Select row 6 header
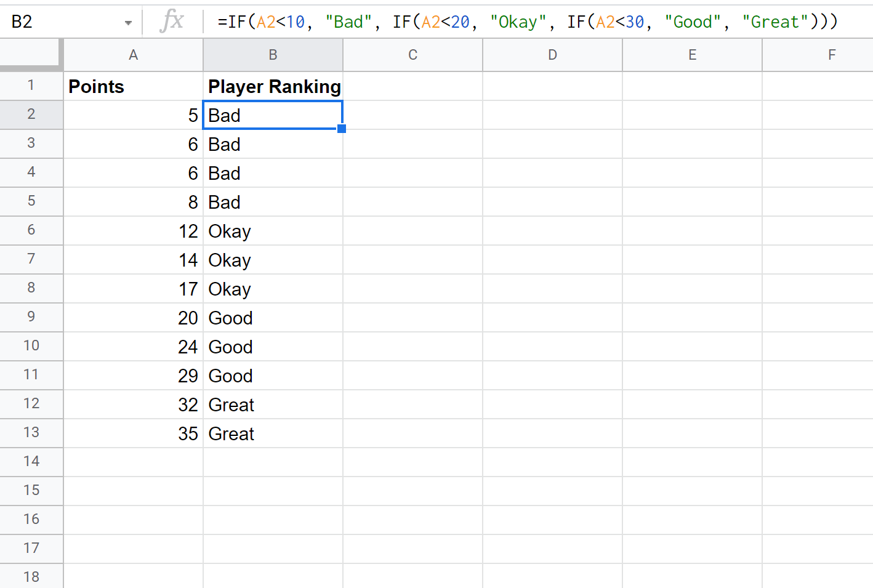 [x=31, y=230]
